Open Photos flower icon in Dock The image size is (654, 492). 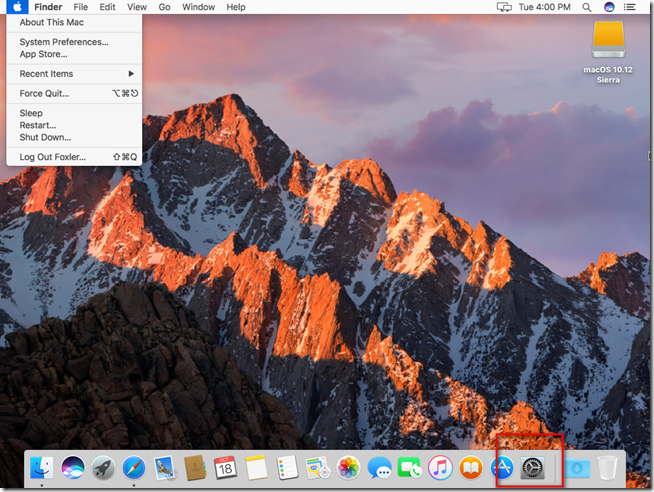coord(348,467)
